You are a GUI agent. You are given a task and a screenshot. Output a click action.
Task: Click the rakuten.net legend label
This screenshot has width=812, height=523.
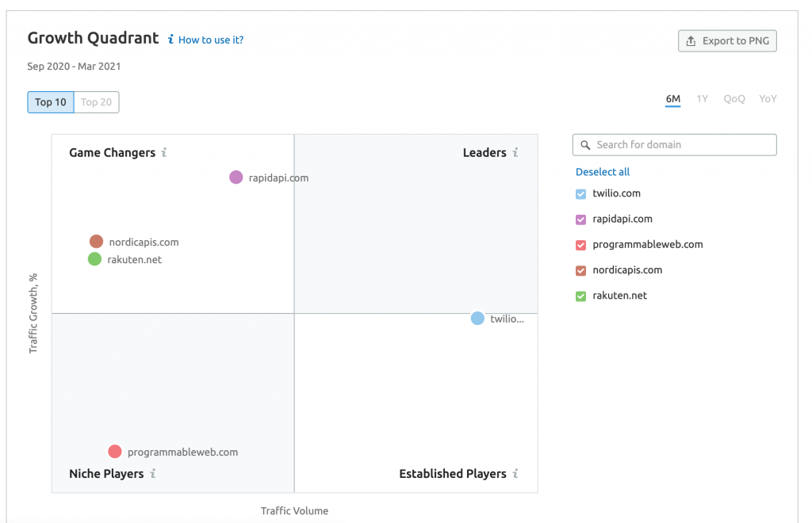[x=620, y=296]
